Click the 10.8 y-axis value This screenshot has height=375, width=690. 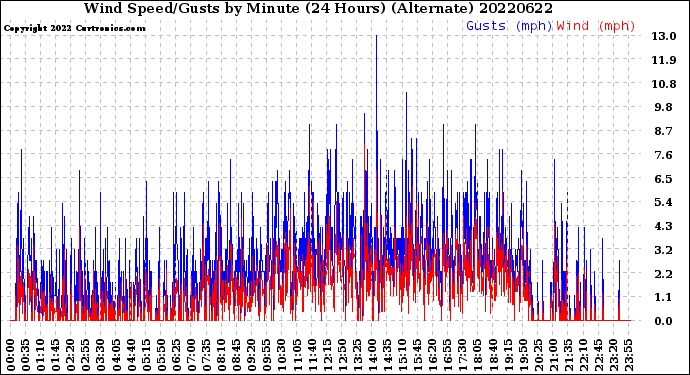point(664,84)
